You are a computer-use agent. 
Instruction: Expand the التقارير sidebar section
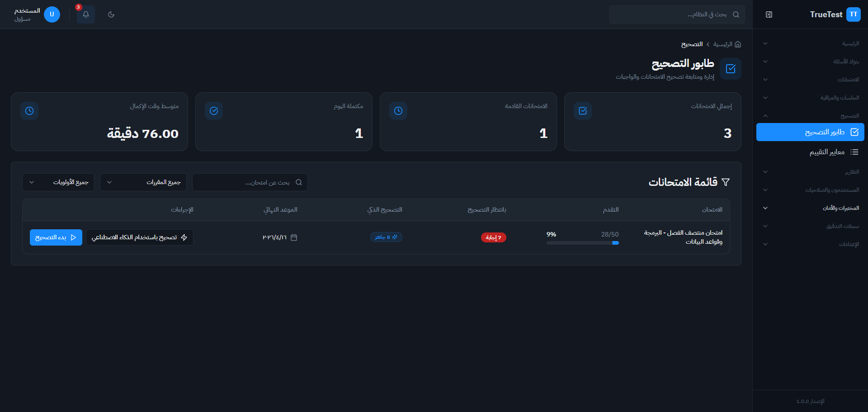[x=810, y=172]
